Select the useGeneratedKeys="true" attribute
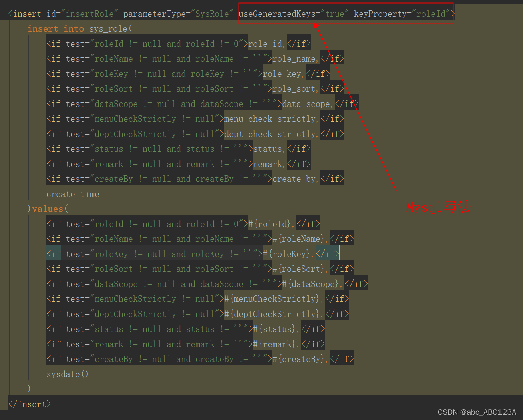 [294, 14]
